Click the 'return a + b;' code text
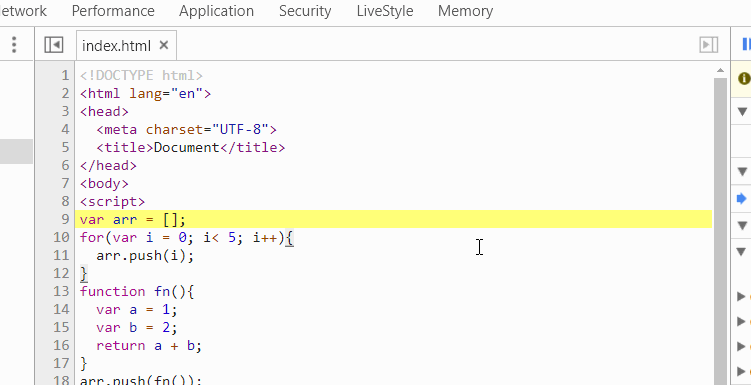751x385 pixels. (149, 346)
